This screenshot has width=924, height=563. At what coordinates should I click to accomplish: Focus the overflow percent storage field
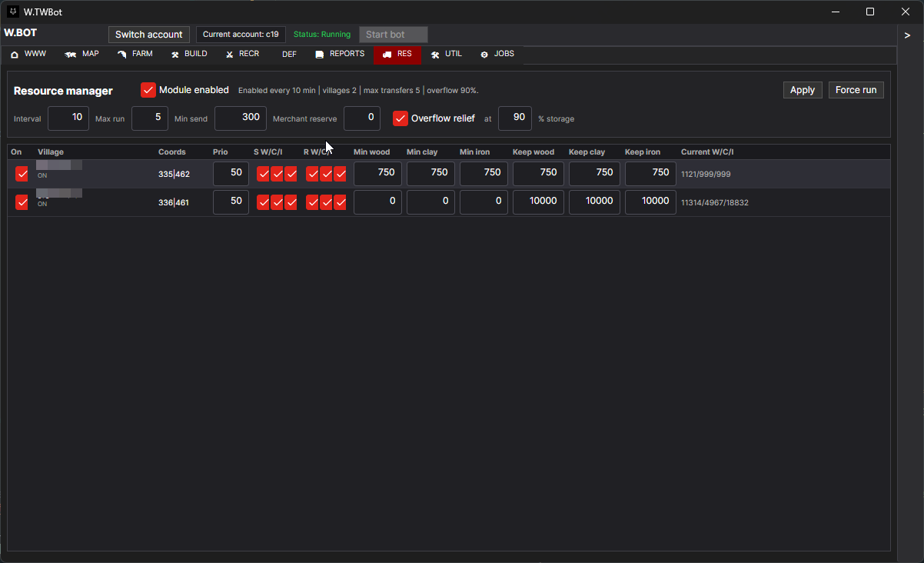point(515,118)
